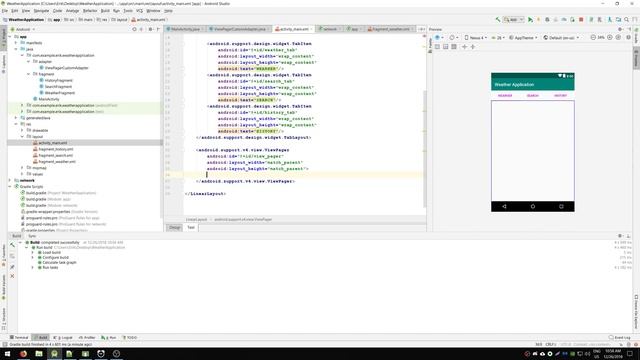Click the Design surface layers icon in Preview

coord(438,38)
